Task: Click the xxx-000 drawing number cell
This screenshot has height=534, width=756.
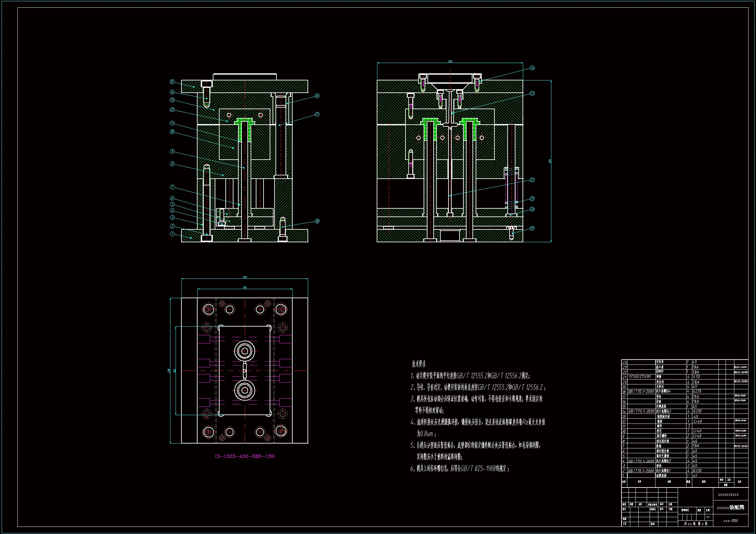Action: point(730,521)
